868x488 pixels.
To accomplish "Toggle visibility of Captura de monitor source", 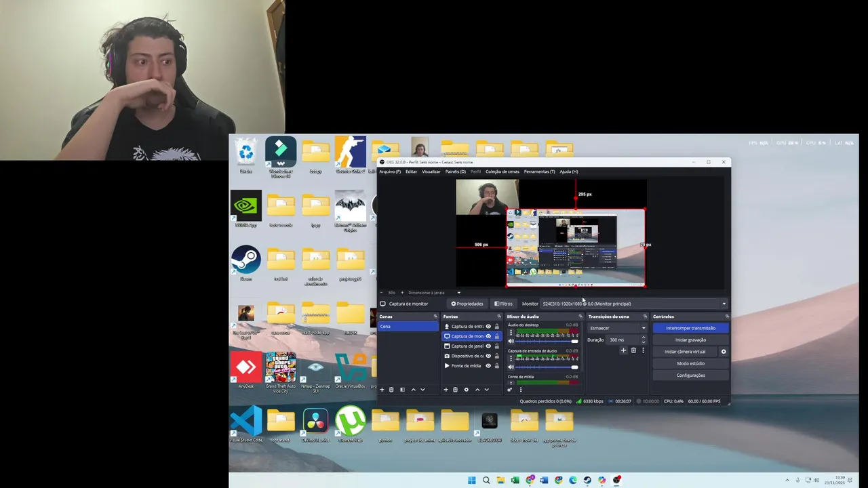I will click(x=488, y=336).
